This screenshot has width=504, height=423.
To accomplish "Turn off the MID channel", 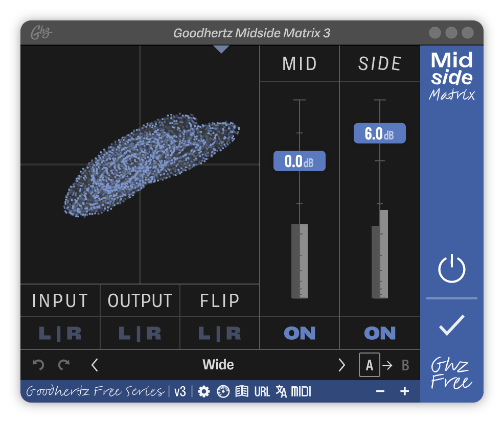I will (x=299, y=333).
